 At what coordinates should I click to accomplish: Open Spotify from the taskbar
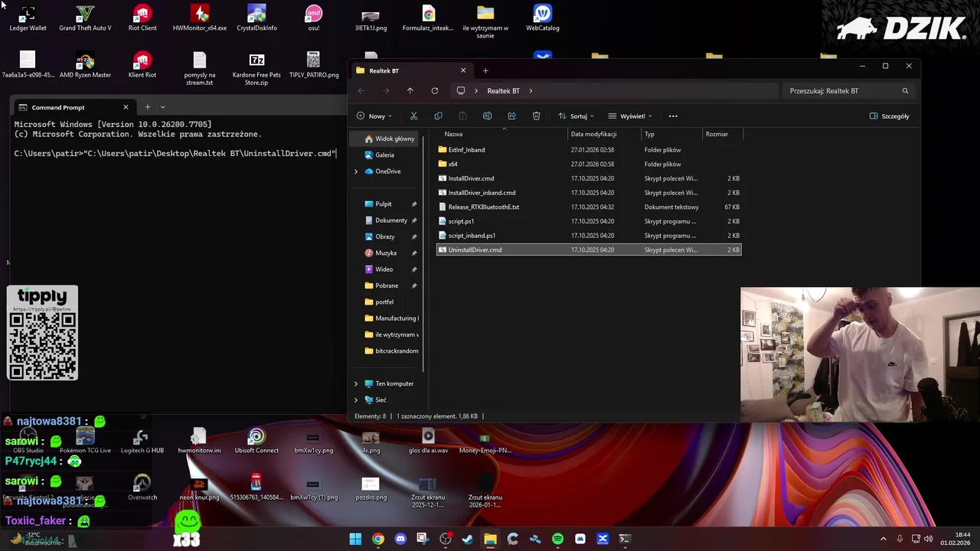pos(557,539)
